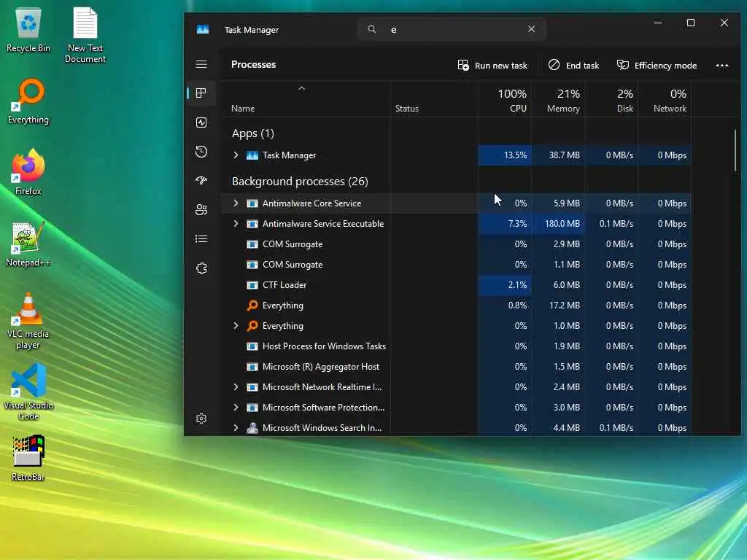Click the Task Manager process row icon
The width and height of the screenshot is (747, 560).
point(252,155)
